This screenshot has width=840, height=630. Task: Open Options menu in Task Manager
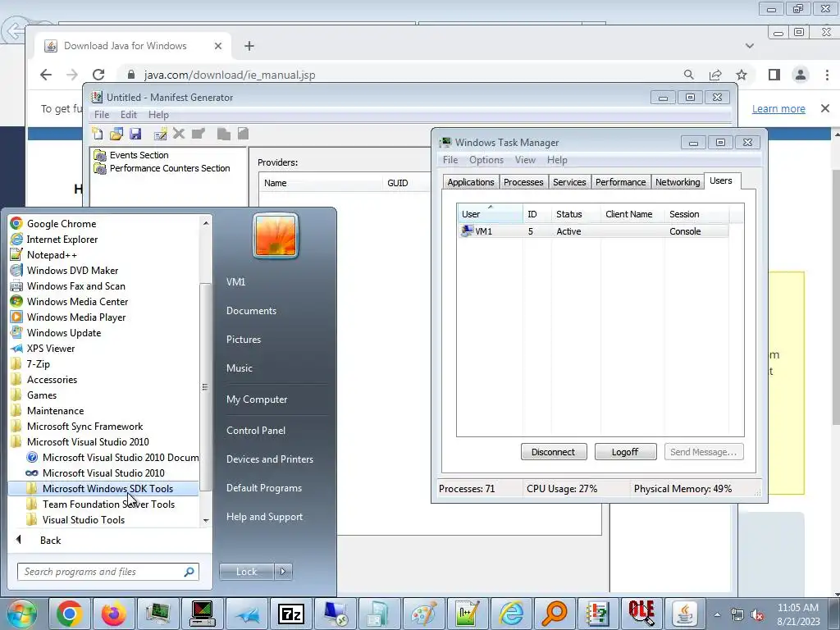click(486, 160)
